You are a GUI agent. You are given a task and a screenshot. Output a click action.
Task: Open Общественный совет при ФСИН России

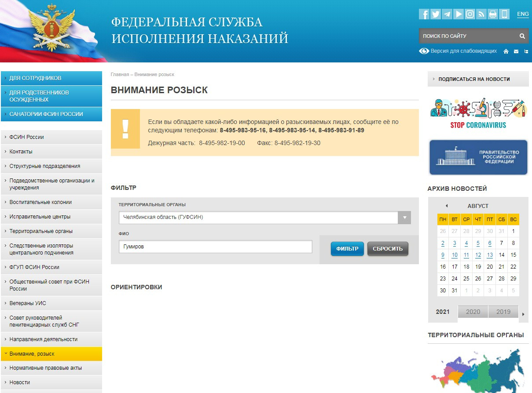(51, 285)
